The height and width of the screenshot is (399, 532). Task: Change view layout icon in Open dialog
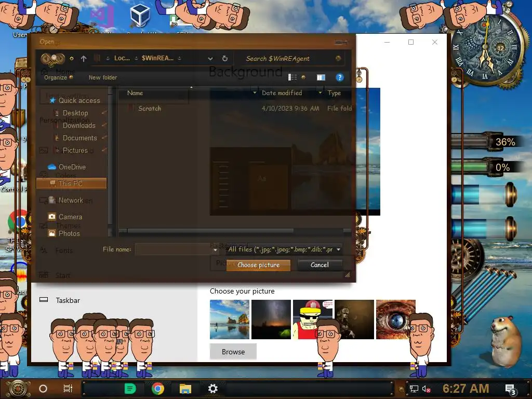click(x=292, y=77)
